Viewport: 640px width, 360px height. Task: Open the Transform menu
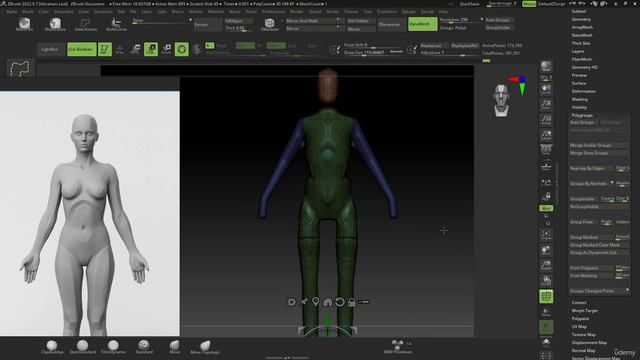point(387,12)
